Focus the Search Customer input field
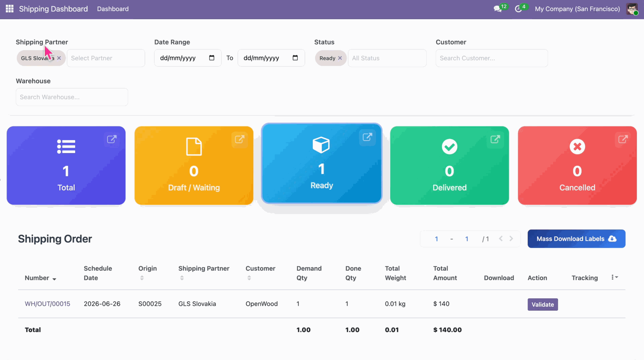 pos(491,58)
